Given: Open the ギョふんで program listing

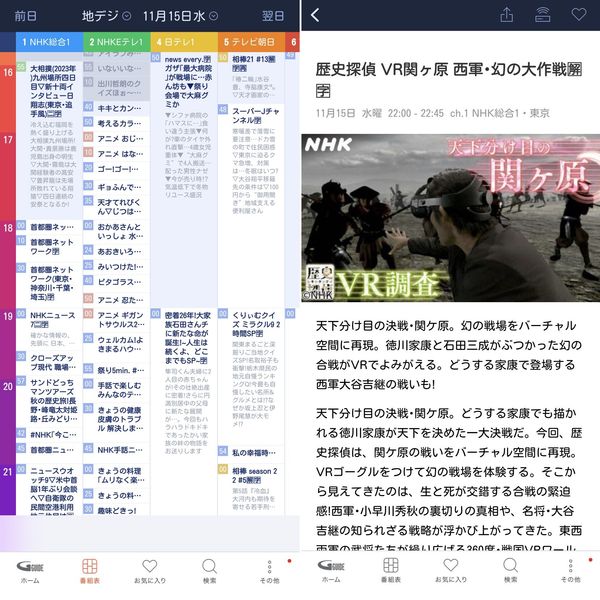Looking at the screenshot, I should (117, 187).
